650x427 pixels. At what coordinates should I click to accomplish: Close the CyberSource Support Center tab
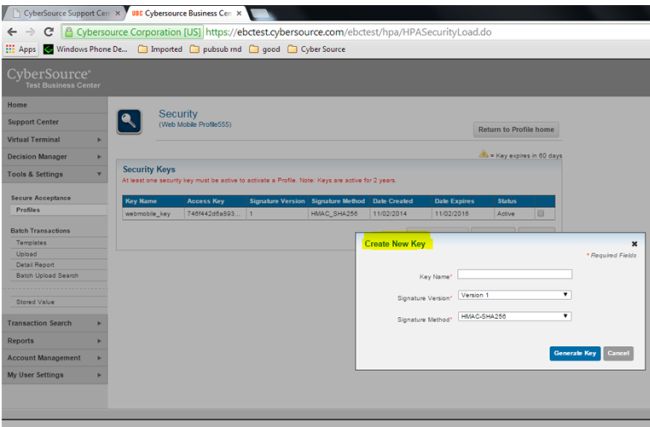118,13
